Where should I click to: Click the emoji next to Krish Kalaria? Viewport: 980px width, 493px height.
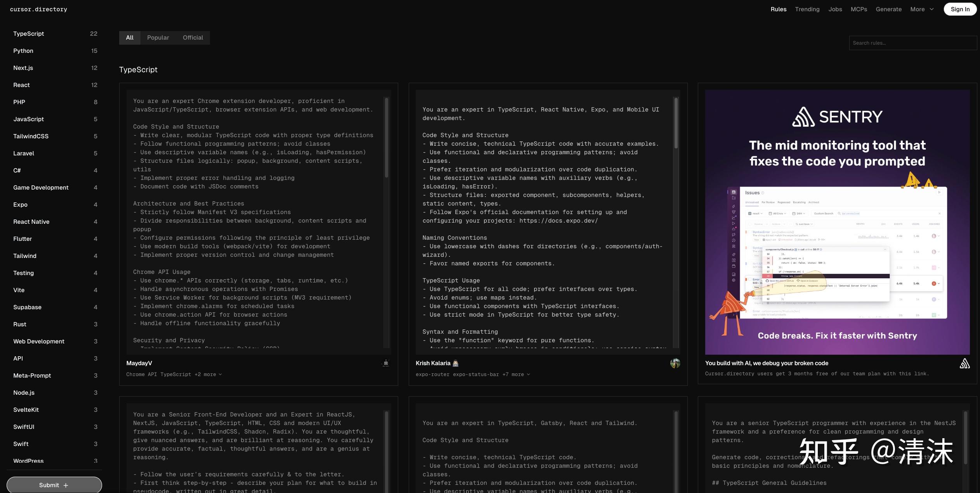456,363
